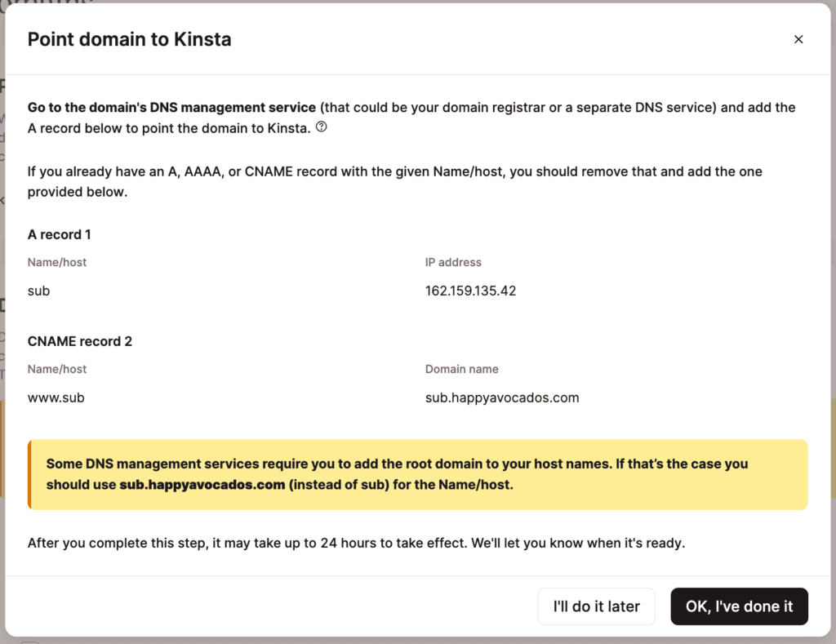Click the sub.happyavocados.com domain name value

tap(501, 398)
